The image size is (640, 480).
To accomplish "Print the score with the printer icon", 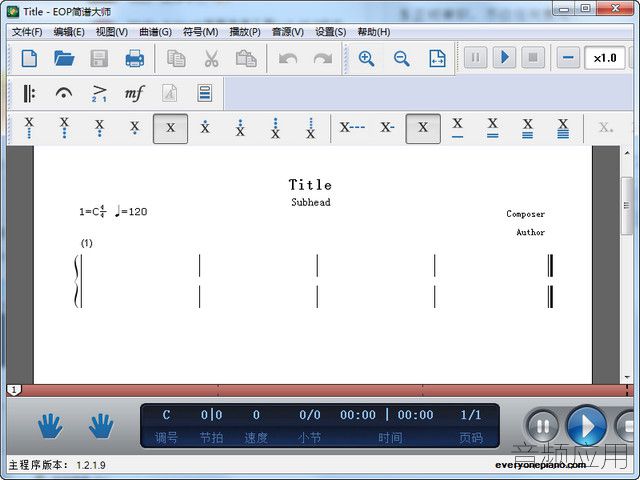I will (135, 58).
